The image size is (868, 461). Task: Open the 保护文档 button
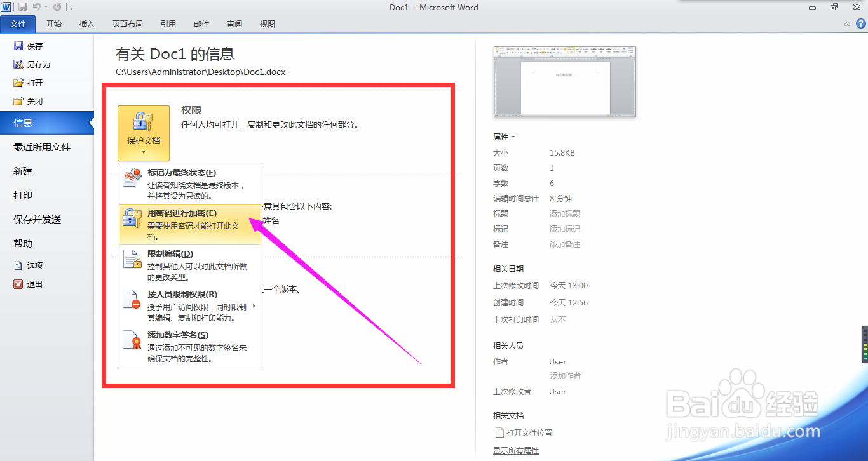coord(144,133)
